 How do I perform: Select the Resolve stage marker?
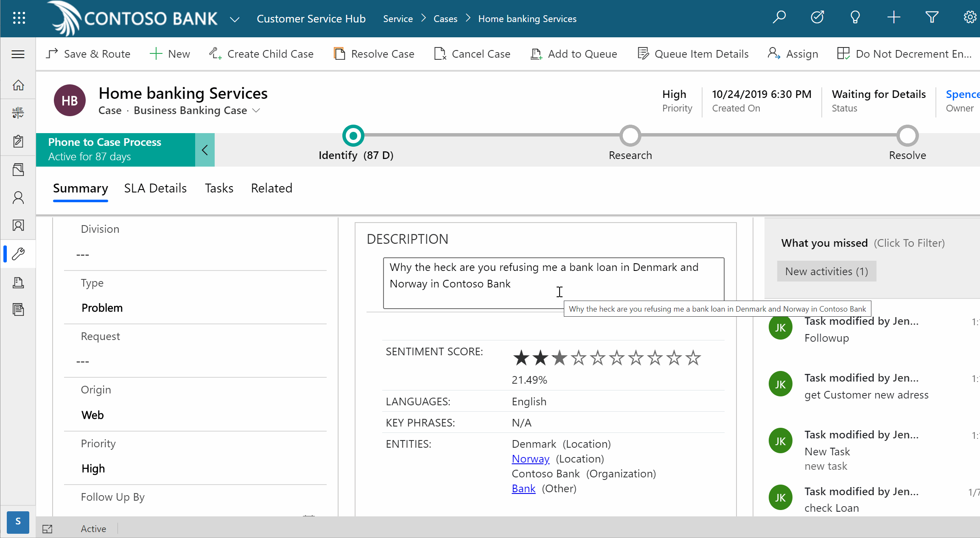coord(907,136)
